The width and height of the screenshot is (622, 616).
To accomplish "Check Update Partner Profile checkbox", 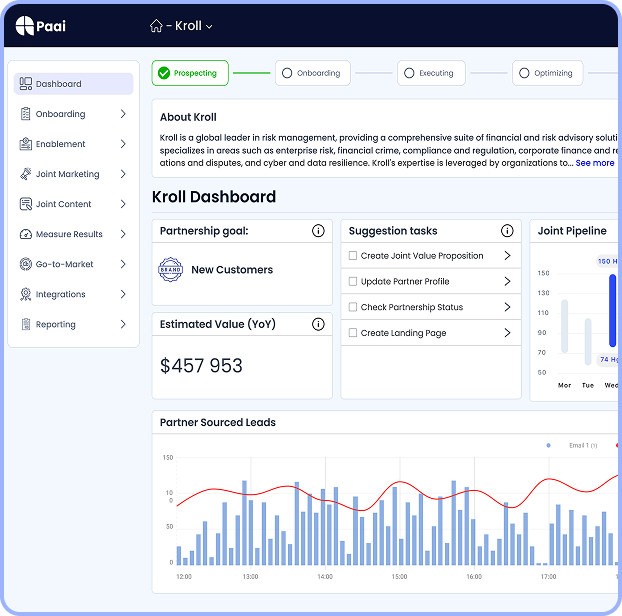I will tap(353, 281).
